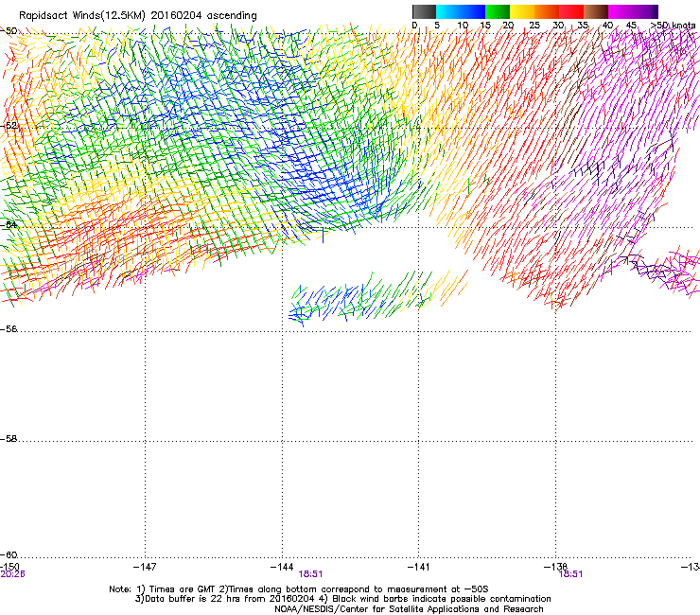The height and width of the screenshot is (615, 700).
Task: Click the purple 20:26 time label
Action: (x=12, y=574)
